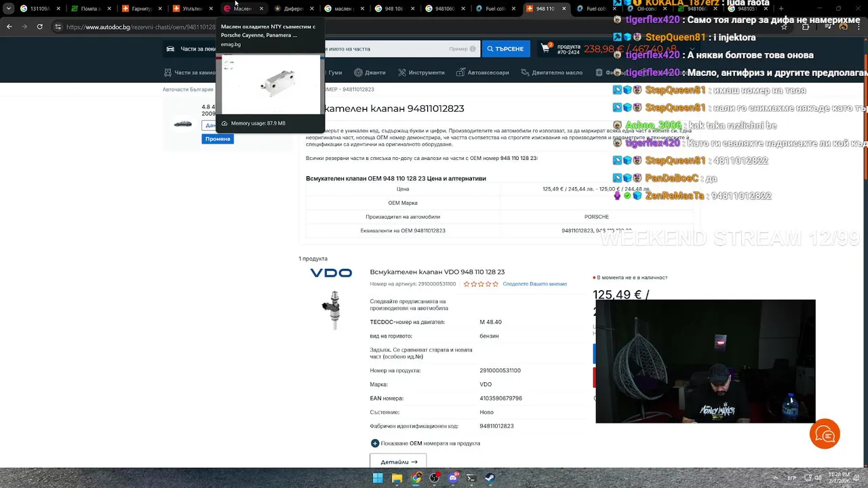The height and width of the screenshot is (488, 868).
Task: Click the truck icon beside Части за камиони
Action: [x=167, y=73]
